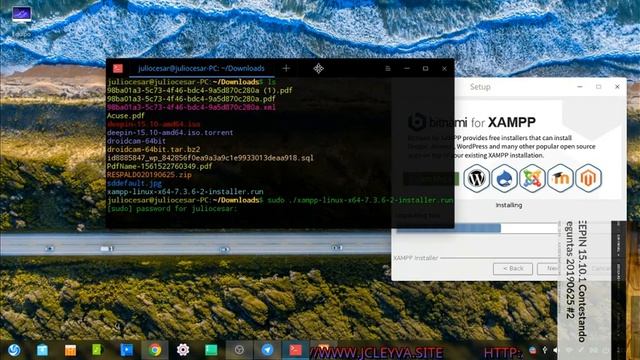The image size is (640, 360).
Task: Open a new terminal tab with the plus button
Action: 286,68
